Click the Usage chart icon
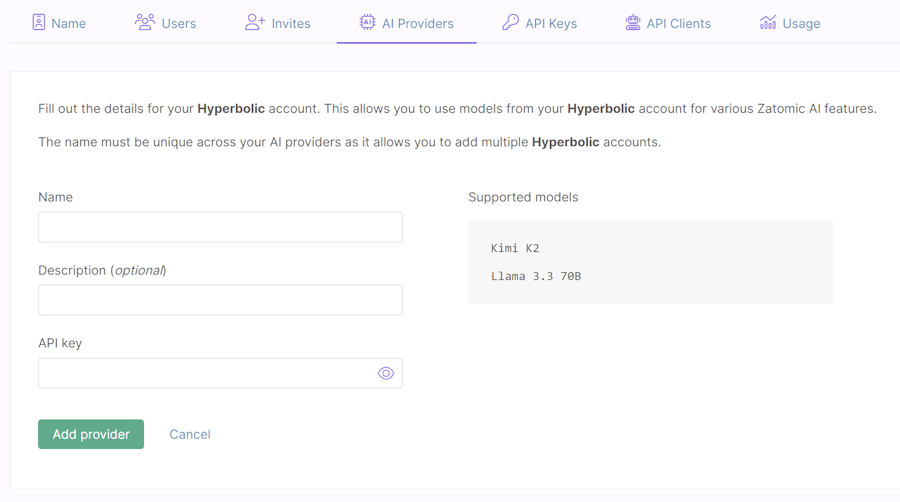Screen dimensions: 900x502 coord(768,22)
